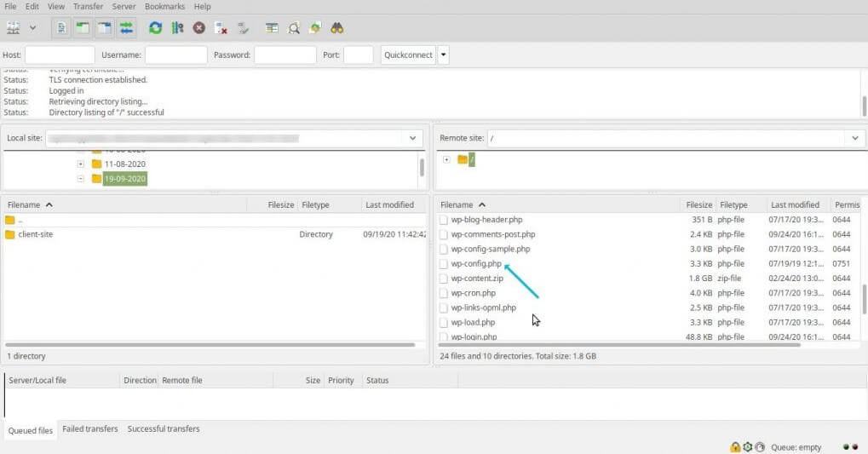Toggle the local directory tree view
Viewport: 868px width, 454px height.
coord(83,27)
